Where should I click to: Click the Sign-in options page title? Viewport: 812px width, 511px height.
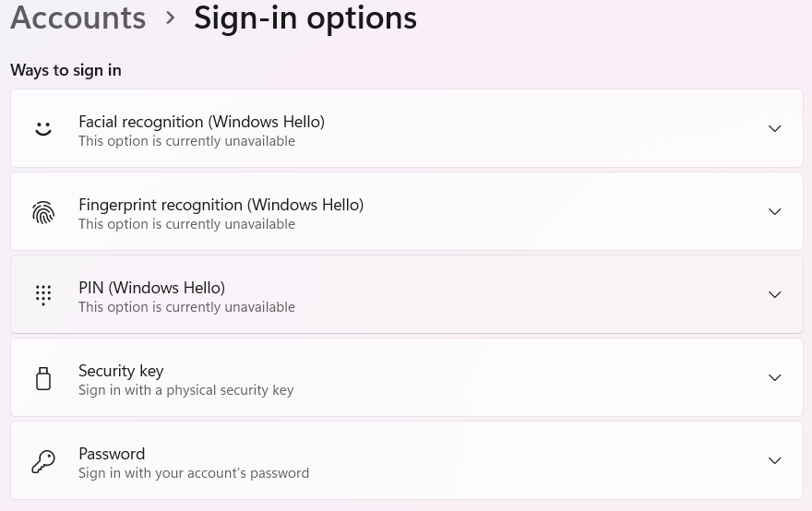pyautogui.click(x=305, y=18)
